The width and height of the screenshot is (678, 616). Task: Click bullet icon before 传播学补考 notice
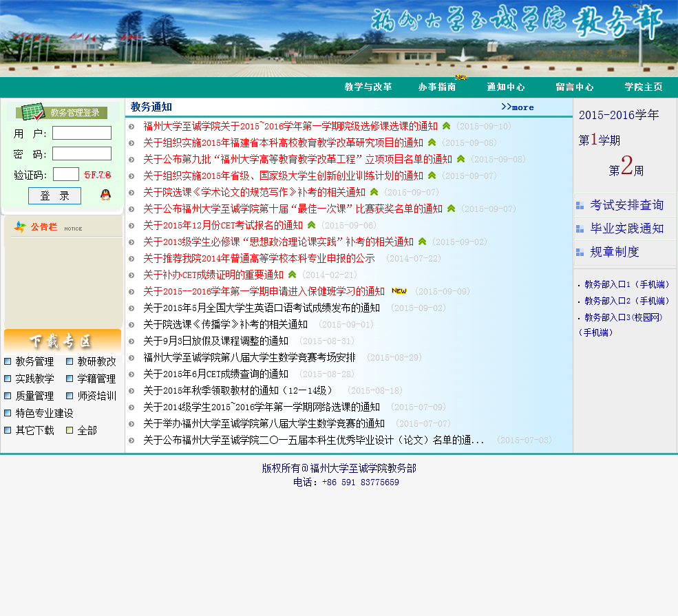tap(131, 325)
